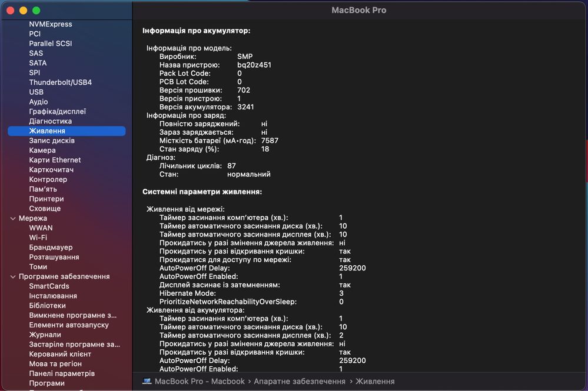Open Брандмауер in the sidebar
This screenshot has height=391, width=588.
[51, 248]
